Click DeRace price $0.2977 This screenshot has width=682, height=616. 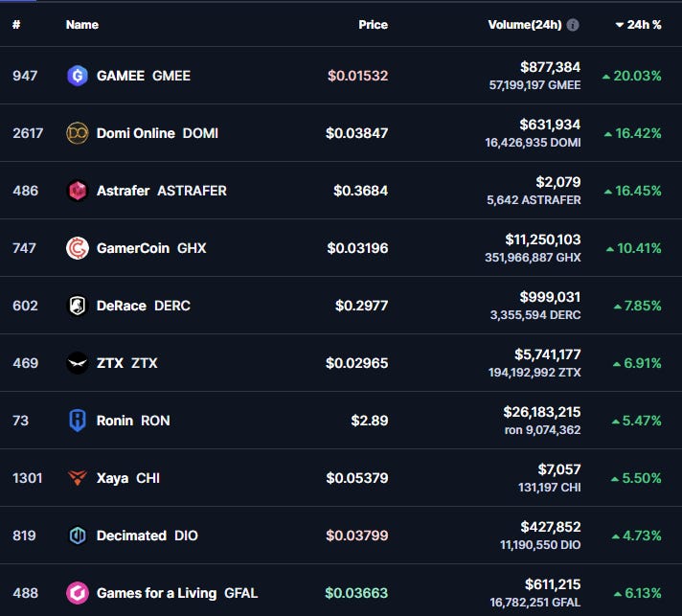coord(361,306)
